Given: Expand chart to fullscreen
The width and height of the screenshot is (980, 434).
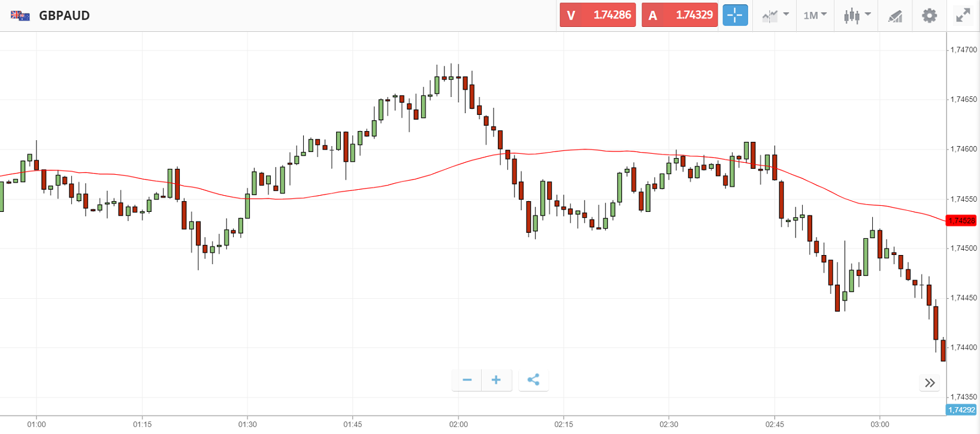Looking at the screenshot, I should point(963,16).
